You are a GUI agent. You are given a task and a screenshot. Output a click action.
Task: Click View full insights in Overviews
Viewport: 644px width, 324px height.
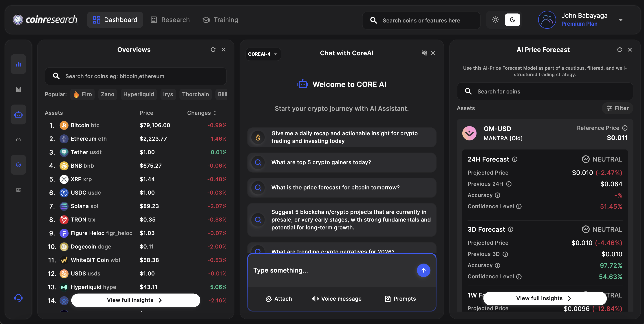135,300
